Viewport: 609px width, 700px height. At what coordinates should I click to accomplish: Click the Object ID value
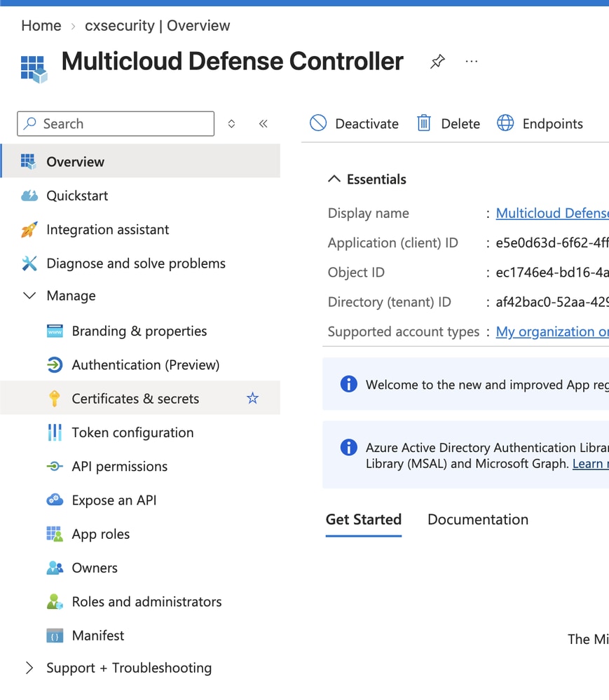(x=552, y=273)
